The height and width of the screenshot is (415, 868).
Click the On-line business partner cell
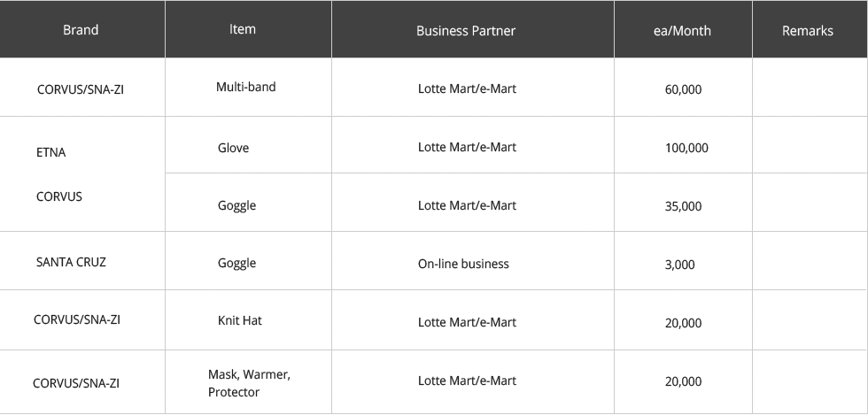(x=463, y=264)
